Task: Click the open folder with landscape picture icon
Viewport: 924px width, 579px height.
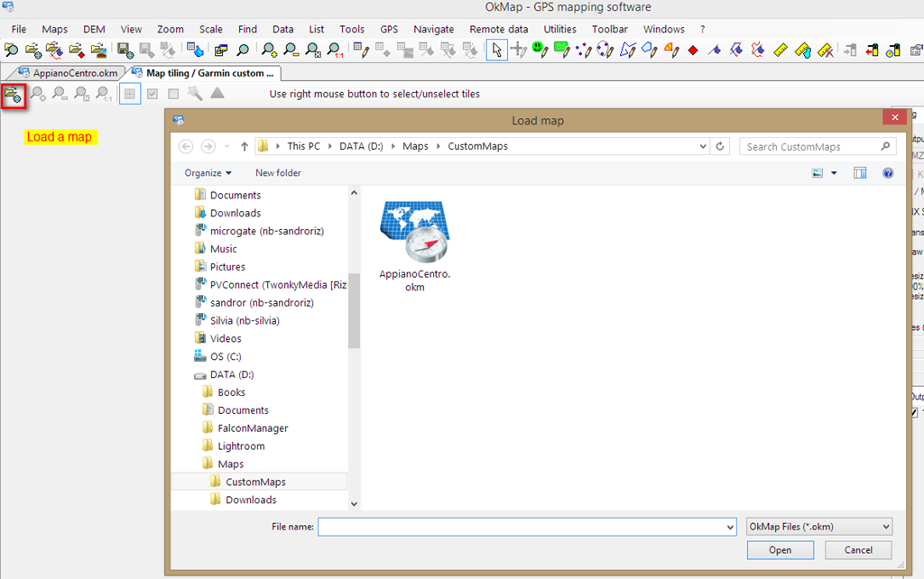Action: point(98,51)
